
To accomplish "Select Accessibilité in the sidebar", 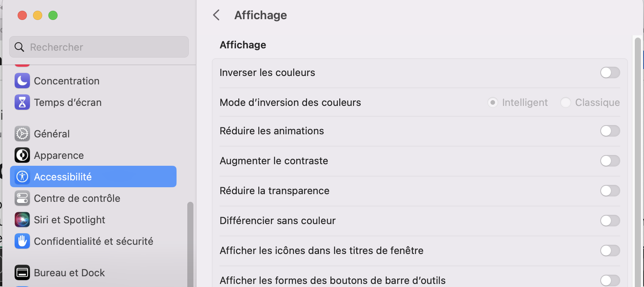I will 93,177.
